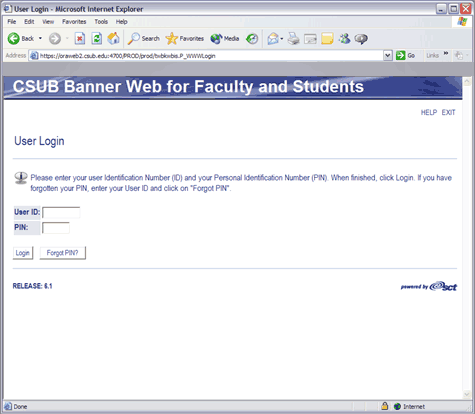Click the Windows flag logo icon

(462, 22)
